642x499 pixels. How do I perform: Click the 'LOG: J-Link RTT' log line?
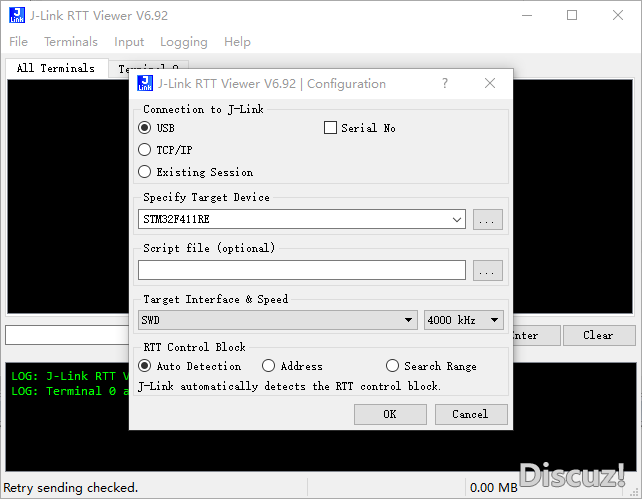pos(70,376)
